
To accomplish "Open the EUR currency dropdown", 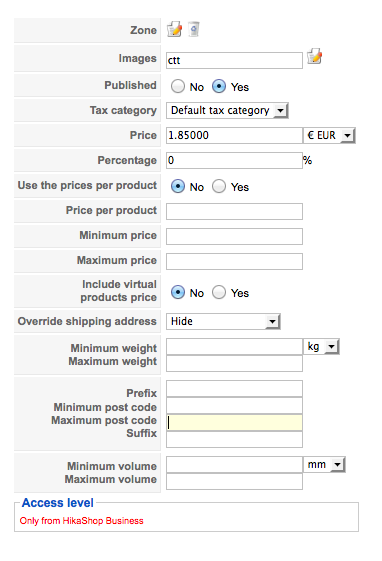I will pos(329,135).
